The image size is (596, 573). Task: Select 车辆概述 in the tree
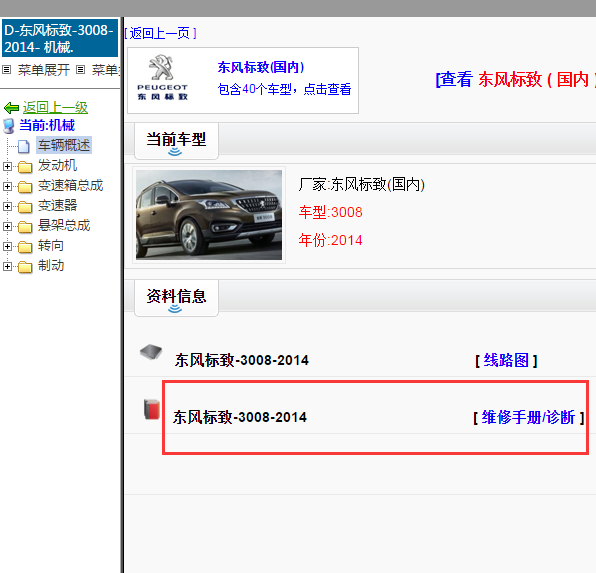tap(64, 145)
